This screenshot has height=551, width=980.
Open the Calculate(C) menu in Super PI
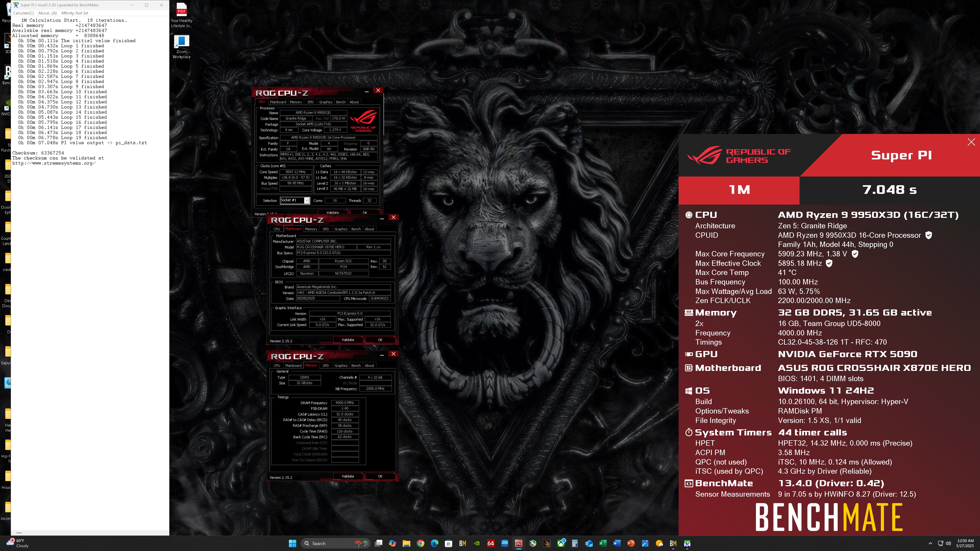tap(23, 13)
